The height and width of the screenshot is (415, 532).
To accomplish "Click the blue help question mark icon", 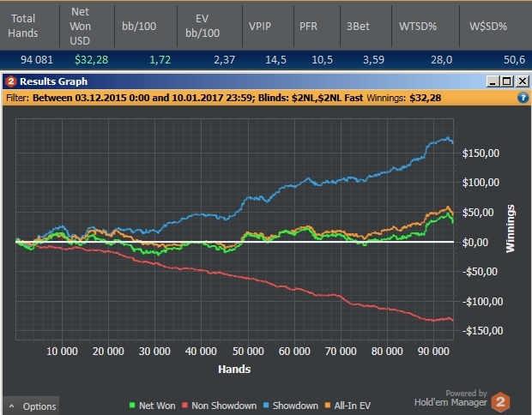I will pos(523,98).
